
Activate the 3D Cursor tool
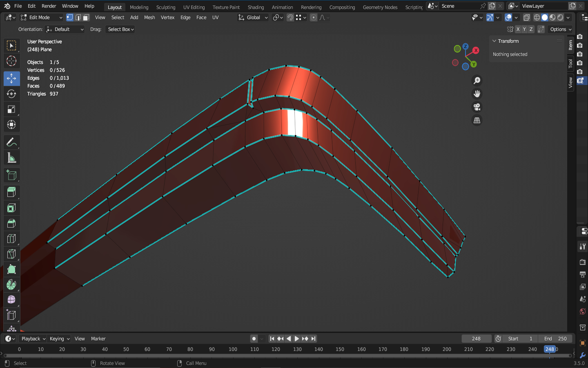(11, 61)
